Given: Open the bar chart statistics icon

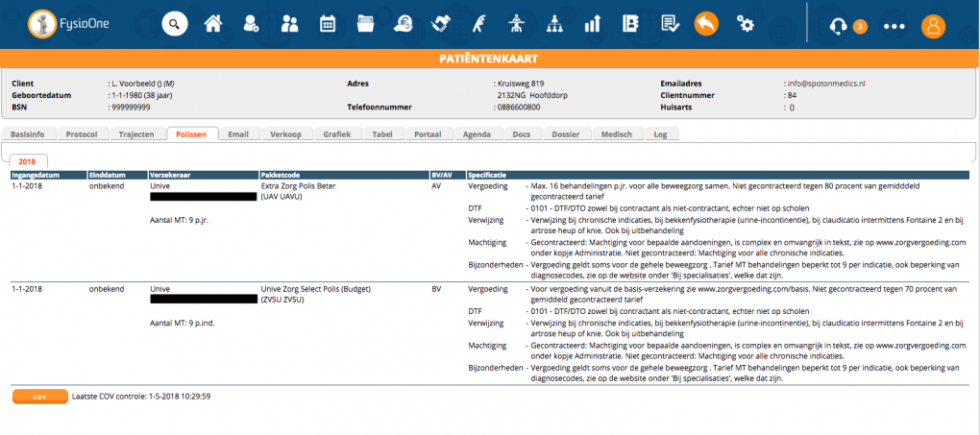Looking at the screenshot, I should tap(593, 24).
